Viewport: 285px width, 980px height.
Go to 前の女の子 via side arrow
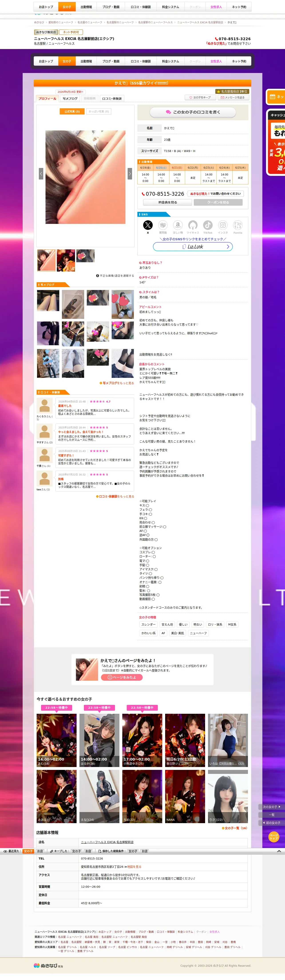click(271, 823)
